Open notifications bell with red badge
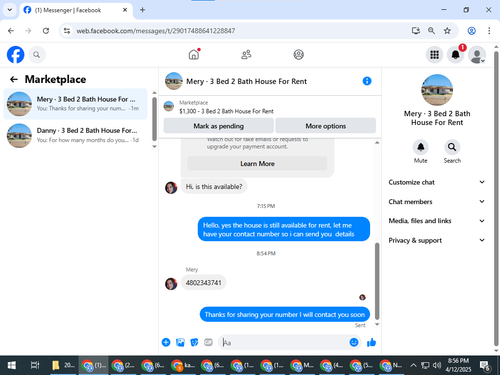500x375 pixels. [455, 54]
